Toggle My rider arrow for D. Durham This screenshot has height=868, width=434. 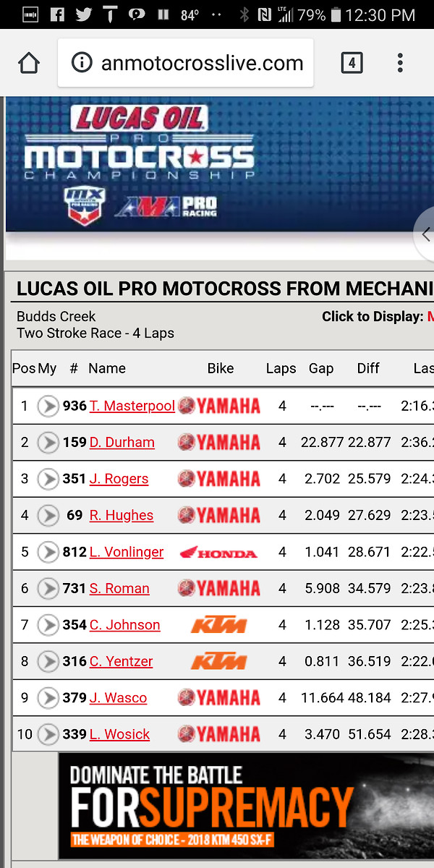click(x=48, y=442)
